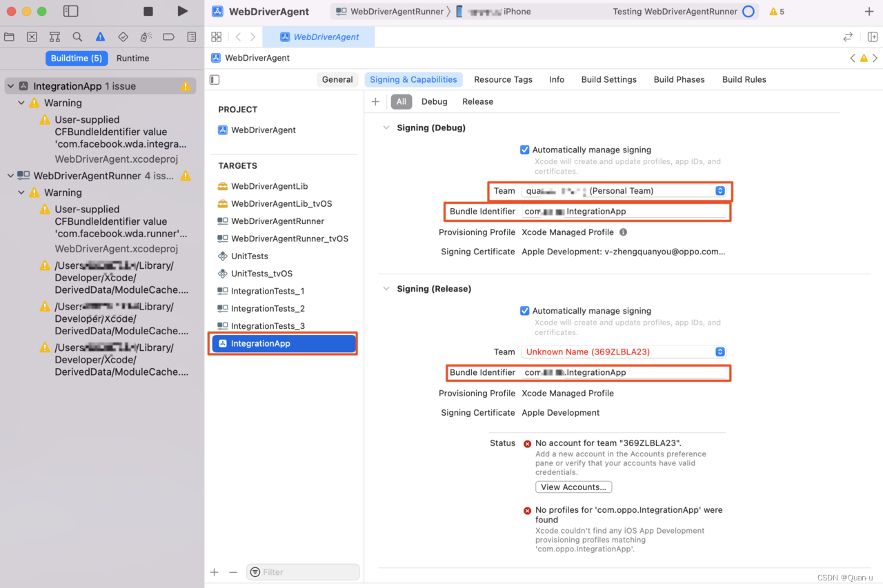Click the remove target minus button
Screen dimensions: 883x588
(233, 572)
